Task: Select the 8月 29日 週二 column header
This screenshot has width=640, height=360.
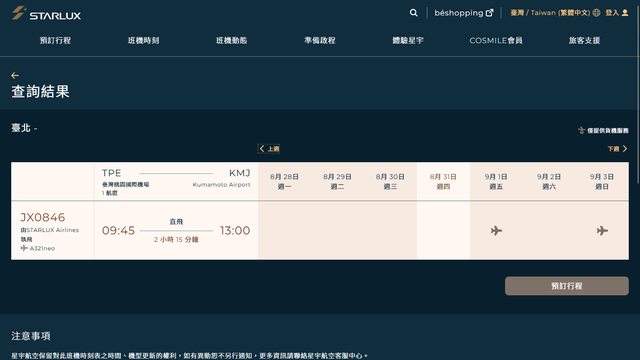Action: 337,181
